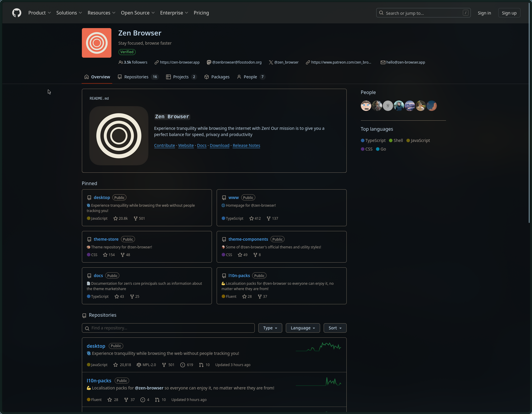532x414 pixels.
Task: View stargazers of pinned desktop repo (20.8k)
Action: click(121, 219)
